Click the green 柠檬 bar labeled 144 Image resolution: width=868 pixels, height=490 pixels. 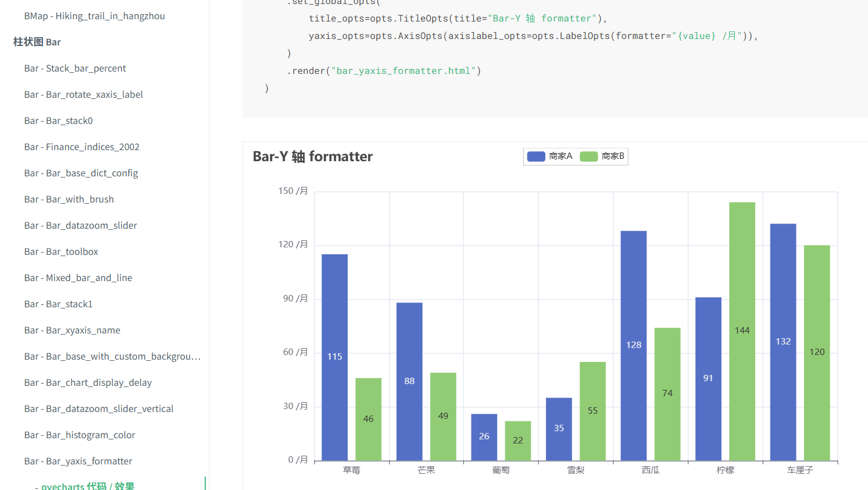(742, 332)
